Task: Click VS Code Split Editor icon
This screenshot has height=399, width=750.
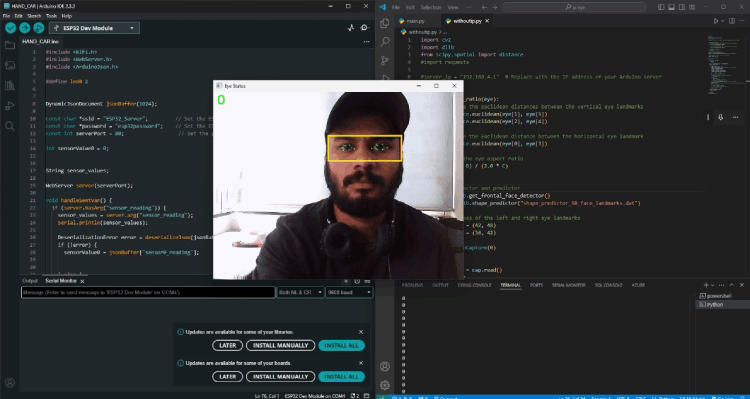Action: coord(732,21)
